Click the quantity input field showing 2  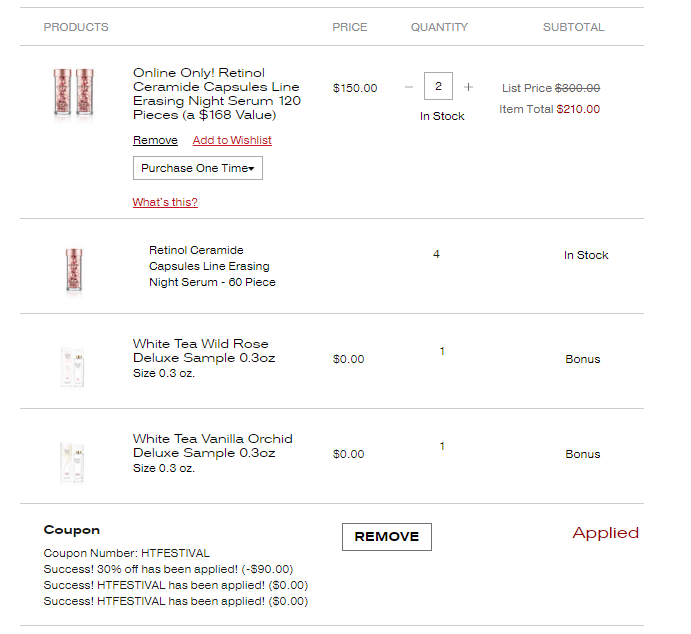[438, 86]
